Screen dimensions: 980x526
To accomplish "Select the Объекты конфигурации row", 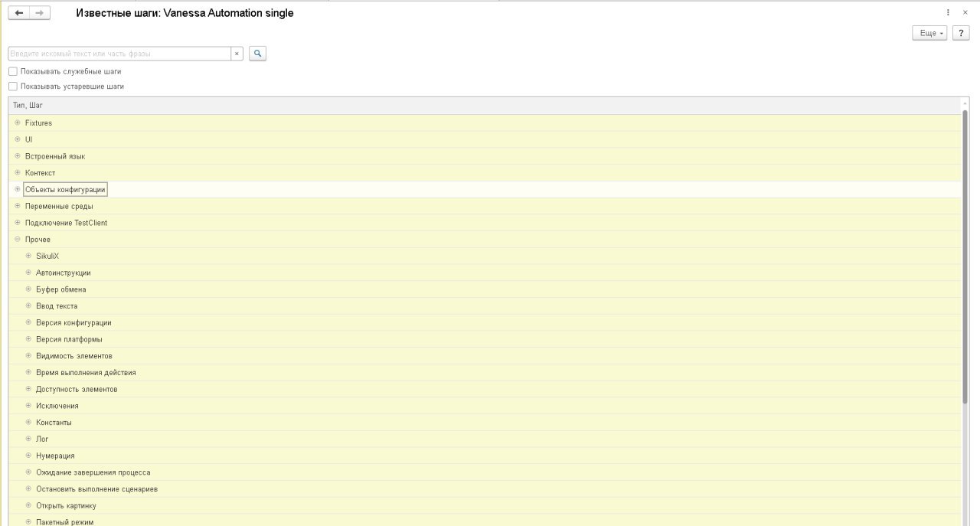I will click(485, 189).
